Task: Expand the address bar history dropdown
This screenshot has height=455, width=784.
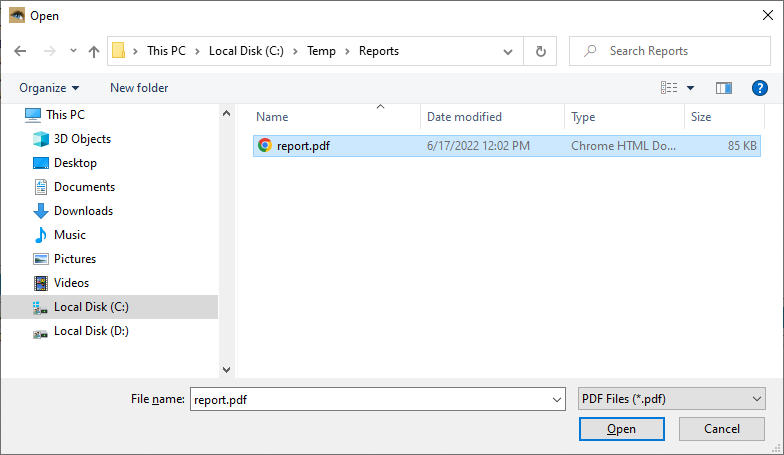Action: pos(508,51)
